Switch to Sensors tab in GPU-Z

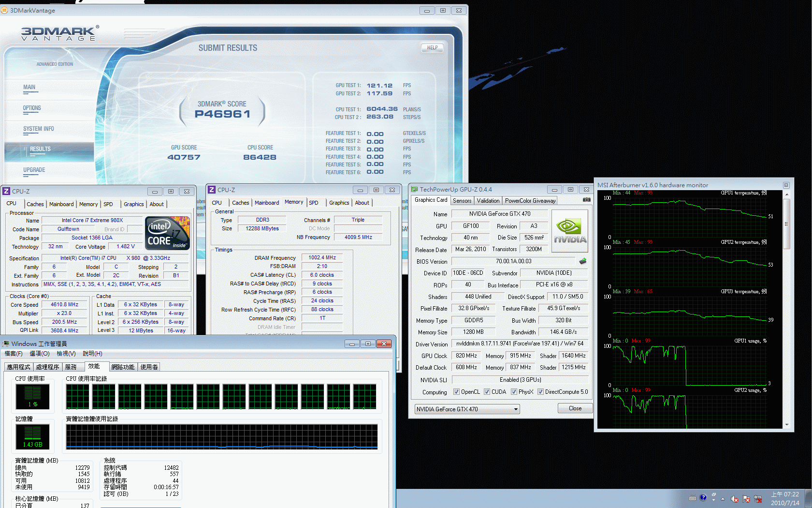pos(462,201)
